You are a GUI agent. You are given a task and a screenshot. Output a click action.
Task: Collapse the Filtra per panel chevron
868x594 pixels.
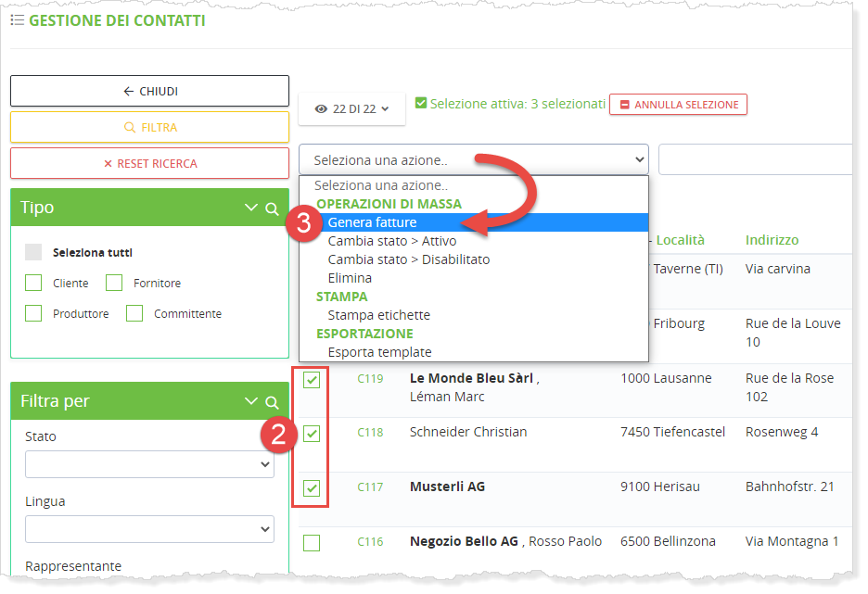[x=250, y=402]
